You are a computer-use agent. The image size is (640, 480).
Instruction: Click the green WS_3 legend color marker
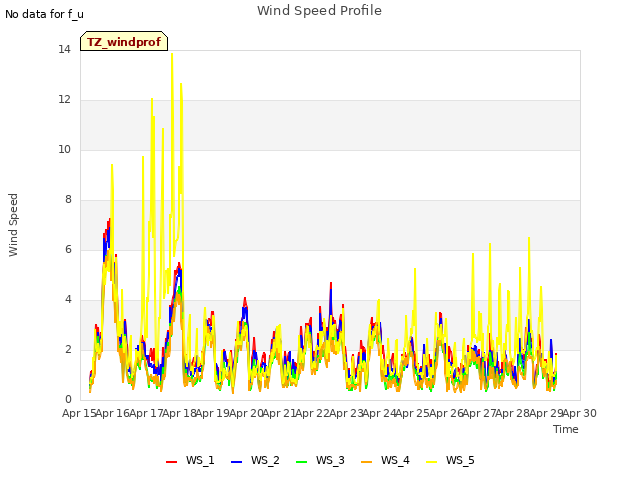301,462
